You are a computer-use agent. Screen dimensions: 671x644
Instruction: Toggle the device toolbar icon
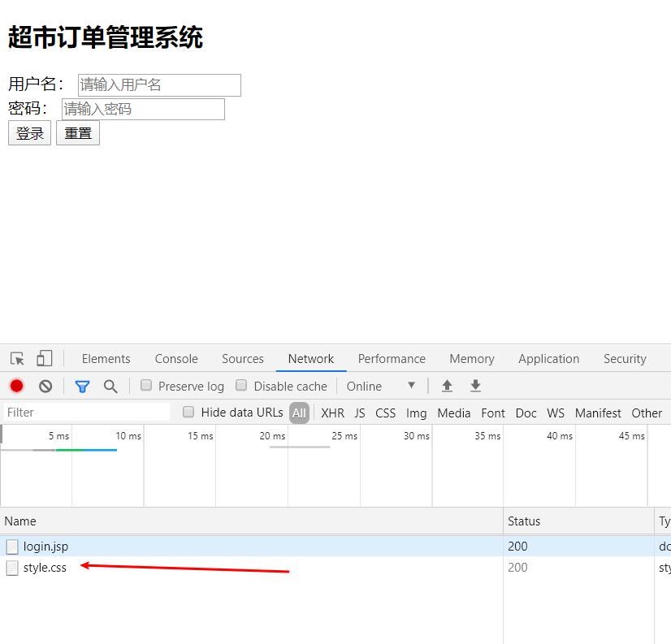45,358
